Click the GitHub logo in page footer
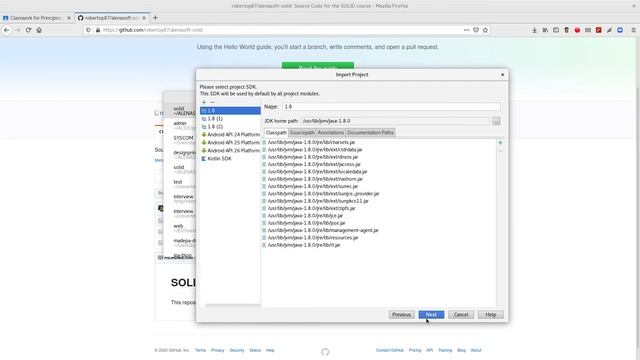This screenshot has height=360, width=640. pyautogui.click(x=325, y=352)
